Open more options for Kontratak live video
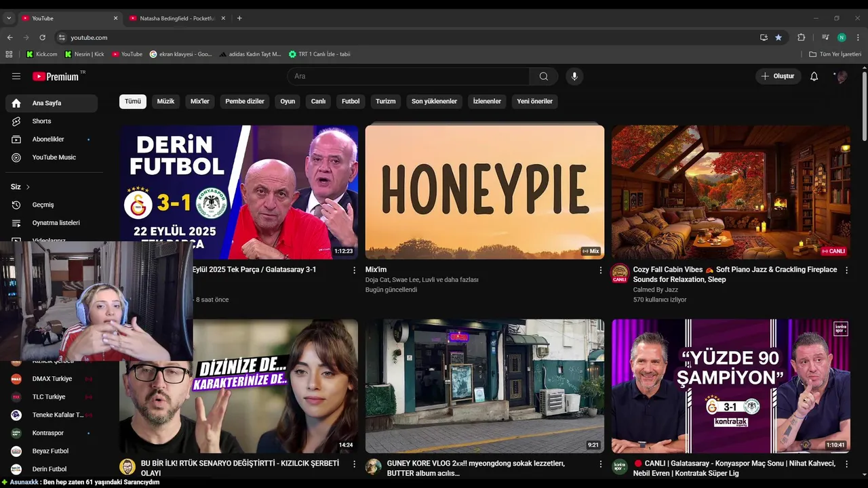 pos(846,464)
